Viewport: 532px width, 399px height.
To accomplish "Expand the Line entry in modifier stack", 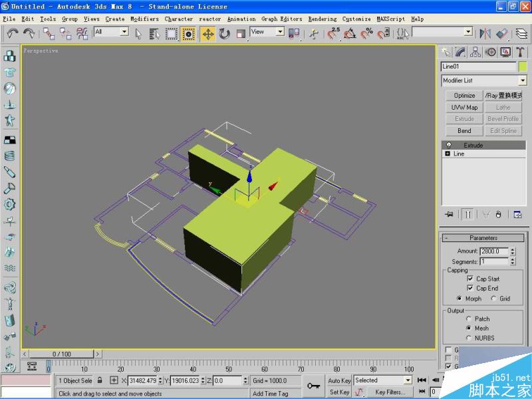I will pos(448,154).
